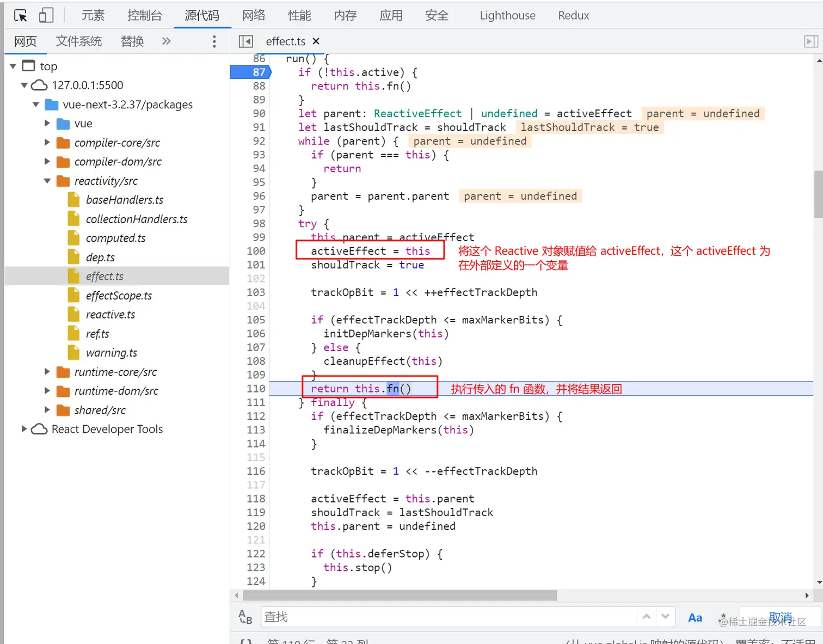Image resolution: width=823 pixels, height=644 pixels.
Task: Set breakpoint on line number 112
Action: coord(256,416)
